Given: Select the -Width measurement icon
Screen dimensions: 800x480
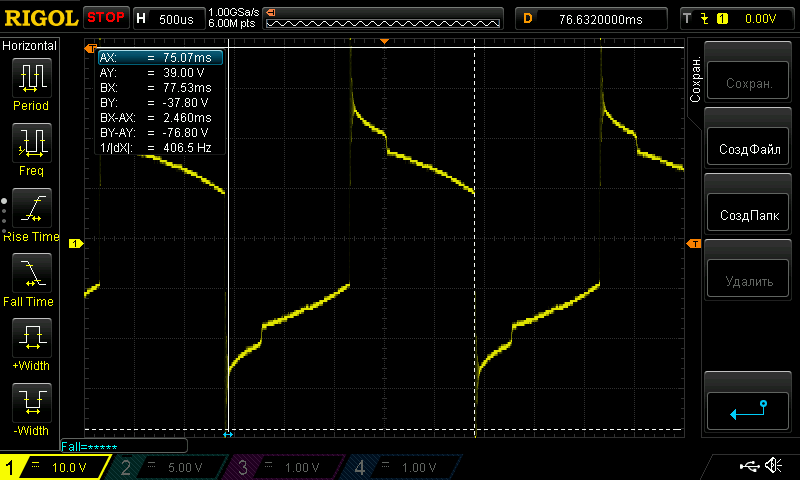Looking at the screenshot, I should click(x=32, y=403).
